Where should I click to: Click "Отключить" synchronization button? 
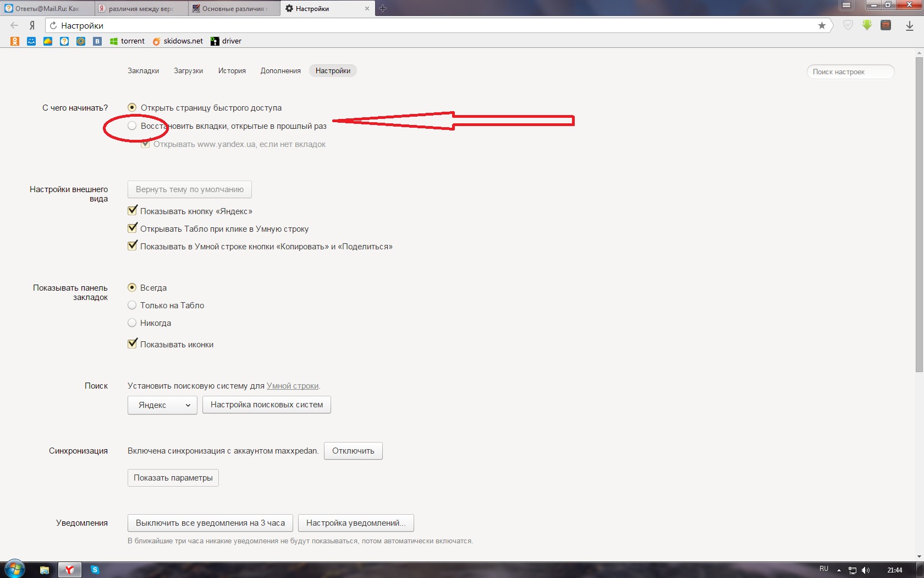[353, 451]
